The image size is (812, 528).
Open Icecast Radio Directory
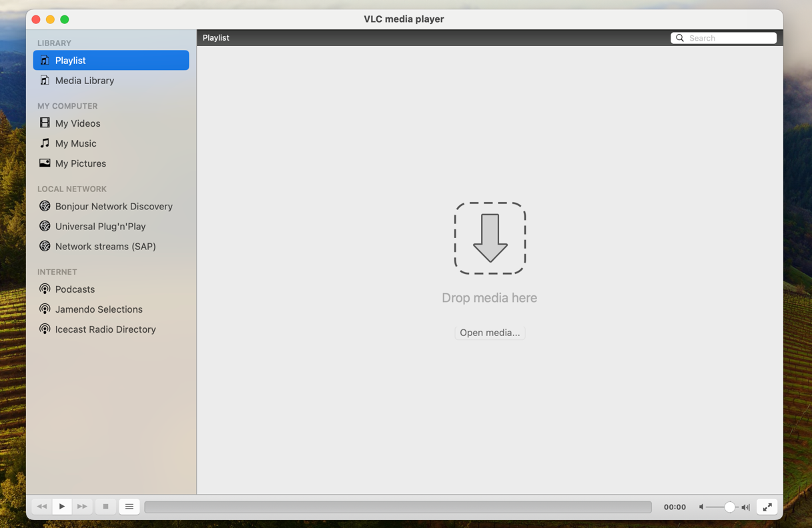(x=111, y=329)
